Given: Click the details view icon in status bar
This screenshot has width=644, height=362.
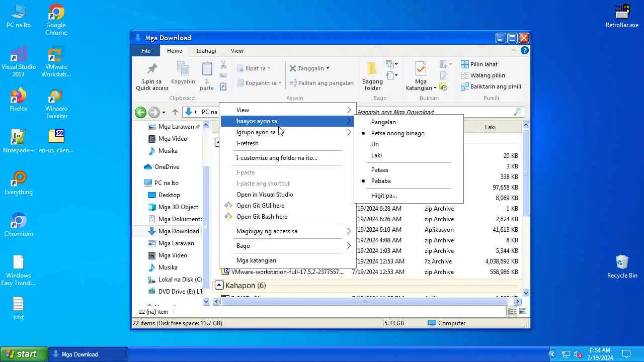Looking at the screenshot, I should (512, 312).
